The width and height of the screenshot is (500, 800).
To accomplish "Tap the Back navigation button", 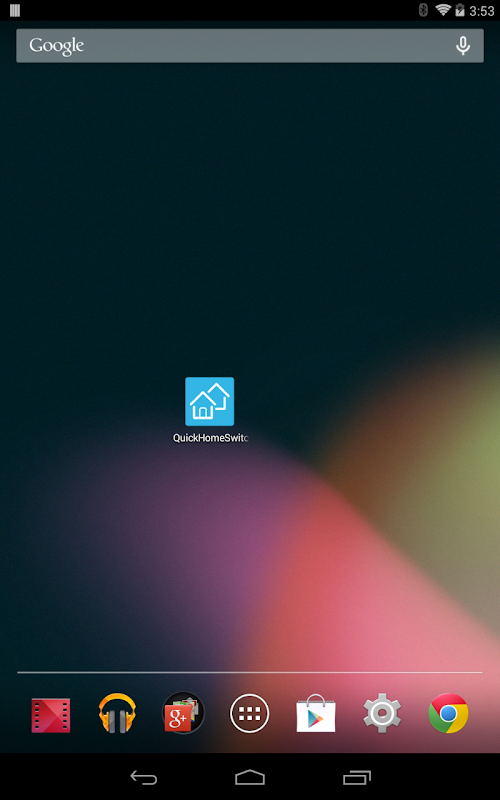I will [x=143, y=778].
